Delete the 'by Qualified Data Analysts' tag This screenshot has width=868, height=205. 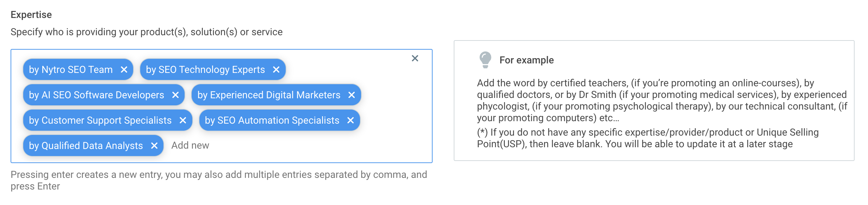tap(154, 146)
